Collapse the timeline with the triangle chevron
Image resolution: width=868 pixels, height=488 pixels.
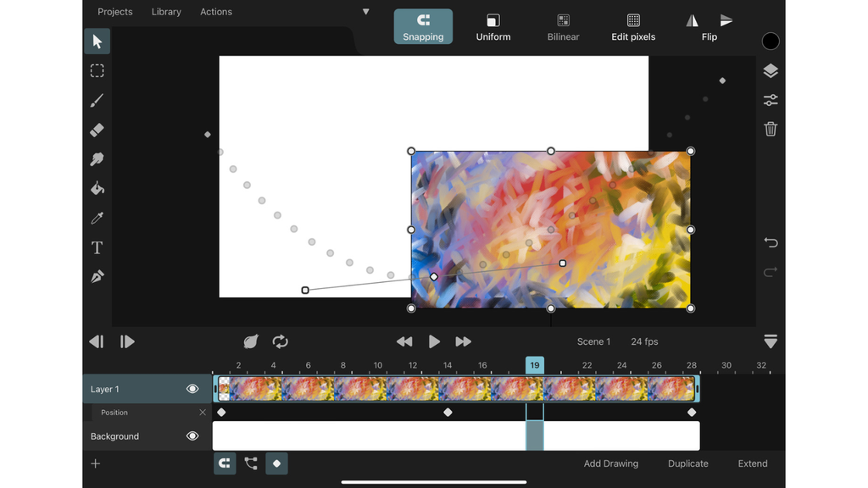tap(771, 341)
